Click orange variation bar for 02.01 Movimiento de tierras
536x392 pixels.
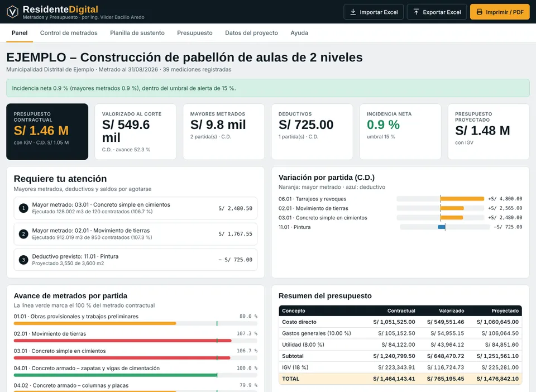[x=452, y=208]
